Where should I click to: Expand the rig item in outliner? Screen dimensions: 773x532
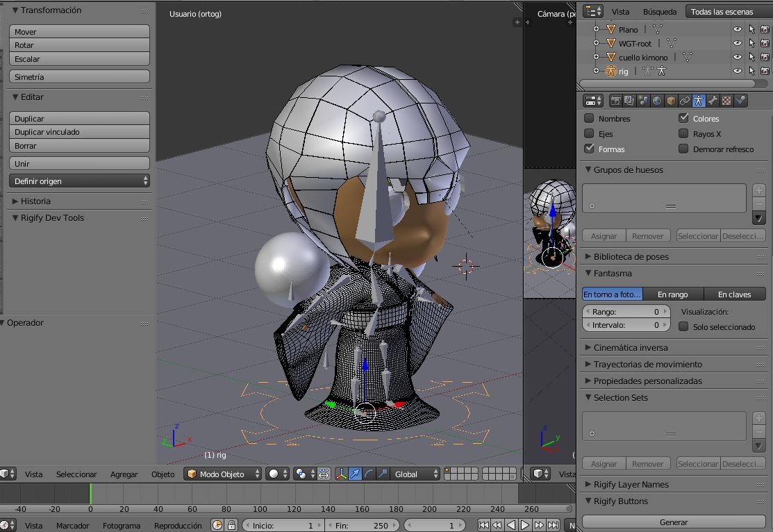596,71
